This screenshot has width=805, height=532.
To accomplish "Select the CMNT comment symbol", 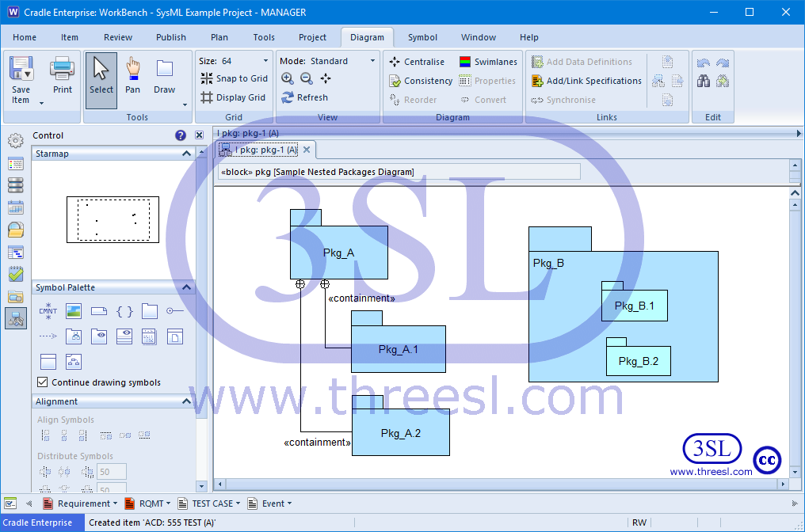I will pyautogui.click(x=48, y=311).
